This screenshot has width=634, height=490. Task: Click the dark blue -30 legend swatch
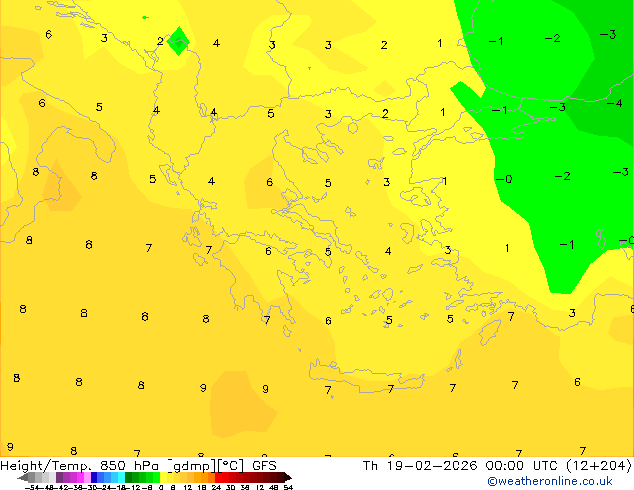coord(94,477)
